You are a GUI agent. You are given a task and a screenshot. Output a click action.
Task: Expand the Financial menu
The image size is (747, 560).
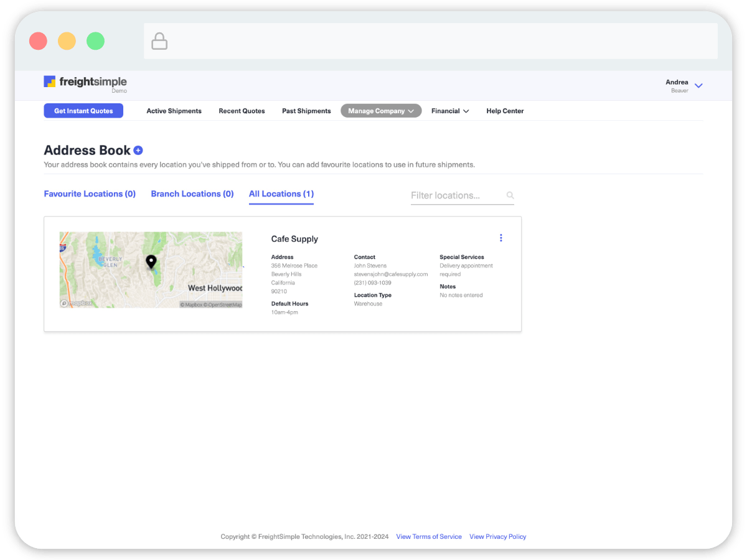[x=449, y=111]
